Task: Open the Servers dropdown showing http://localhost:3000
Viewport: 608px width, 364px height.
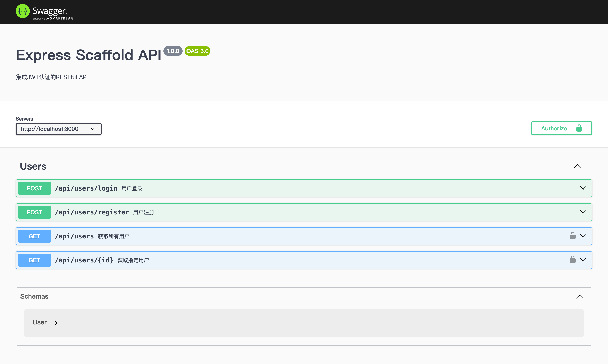Action: pos(59,129)
